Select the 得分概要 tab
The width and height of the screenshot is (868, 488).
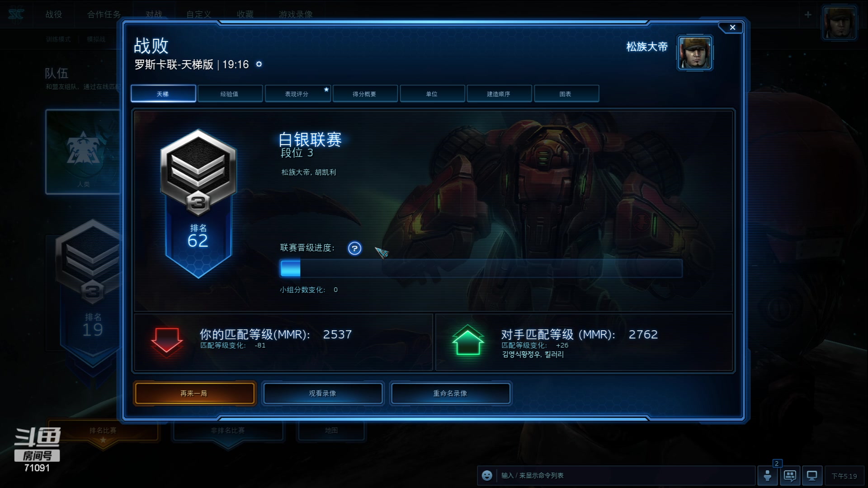point(364,94)
